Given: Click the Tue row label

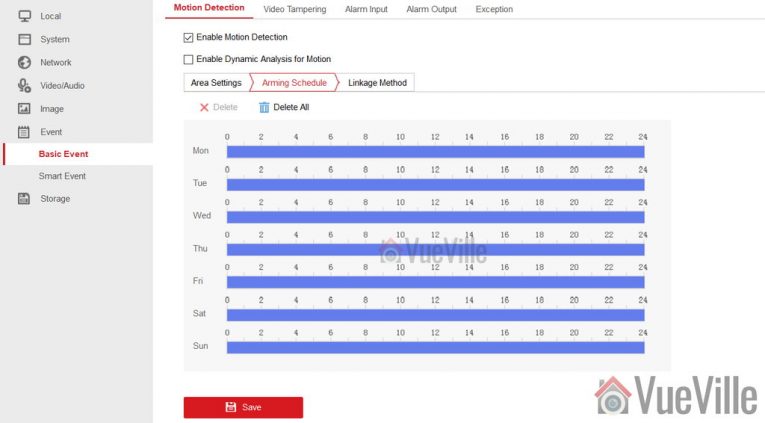Looking at the screenshot, I should [x=200, y=183].
